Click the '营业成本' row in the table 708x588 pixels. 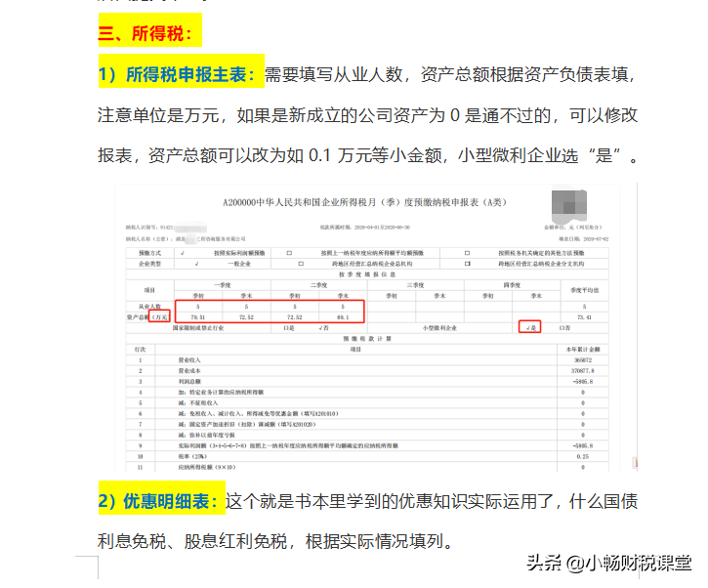pos(367,371)
